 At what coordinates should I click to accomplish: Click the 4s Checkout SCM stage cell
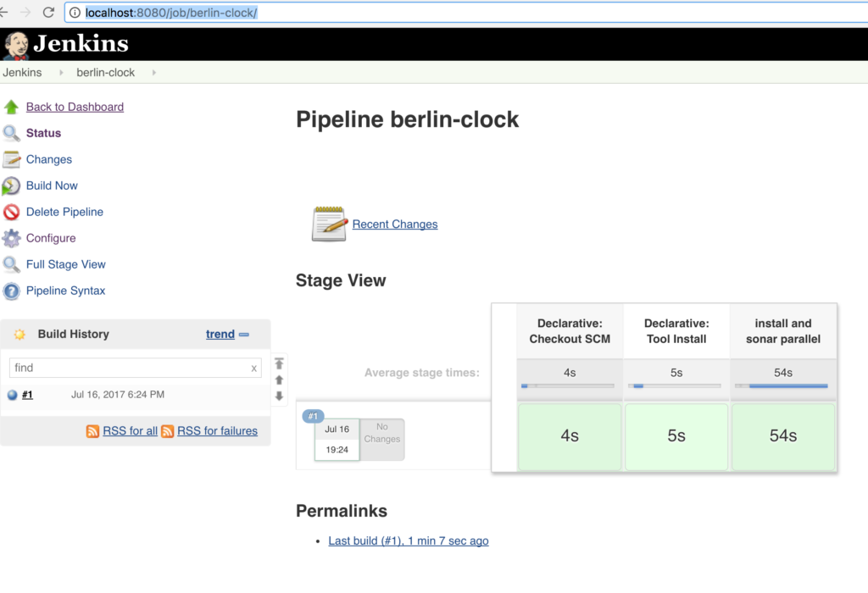tap(570, 436)
